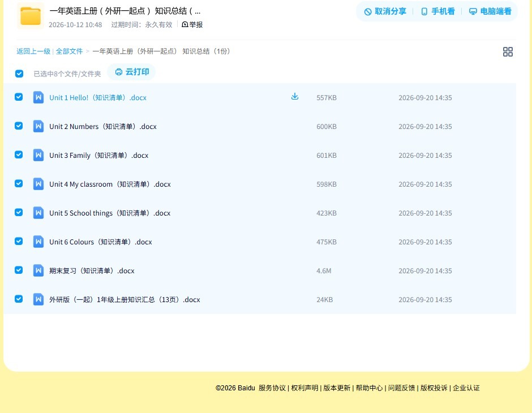Open 版权投诉 footer link
This screenshot has height=413, width=532.
click(x=434, y=388)
